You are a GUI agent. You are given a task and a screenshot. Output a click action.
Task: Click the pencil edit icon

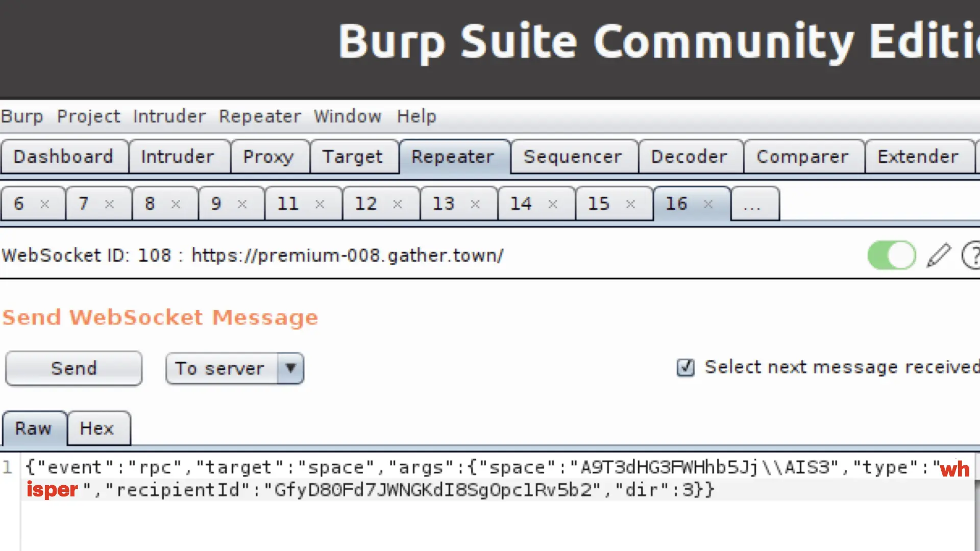pos(938,255)
